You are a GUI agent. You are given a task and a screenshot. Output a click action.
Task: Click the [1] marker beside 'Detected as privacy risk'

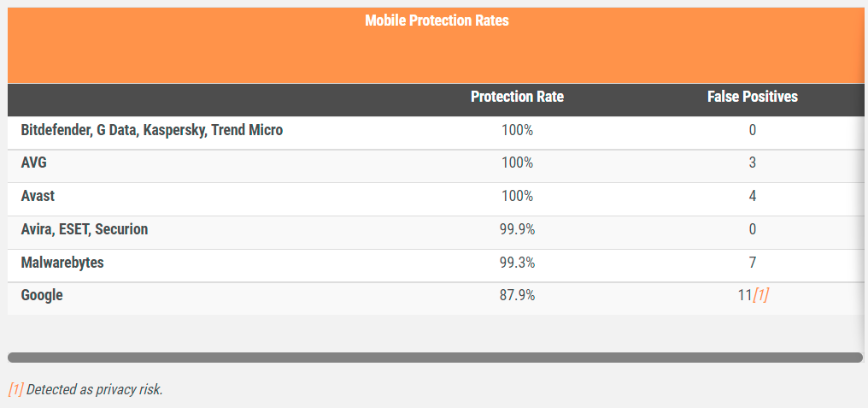tap(15, 389)
